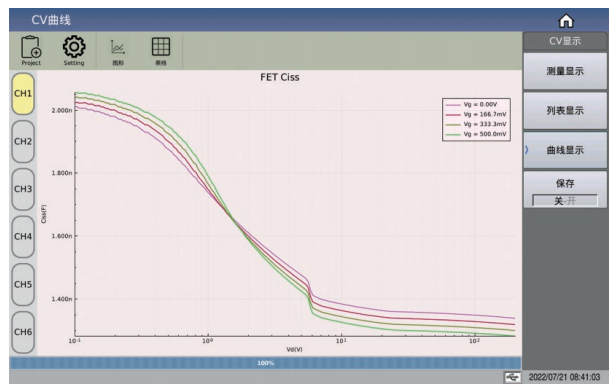Image resolution: width=616 pixels, height=391 pixels.
Task: Select channel CH2
Action: (23, 141)
